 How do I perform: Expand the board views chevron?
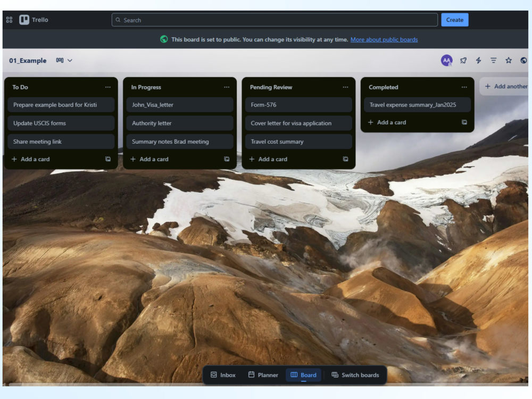(70, 61)
